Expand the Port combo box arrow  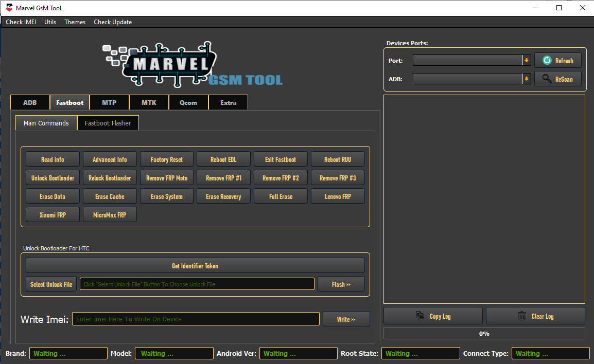pos(526,60)
